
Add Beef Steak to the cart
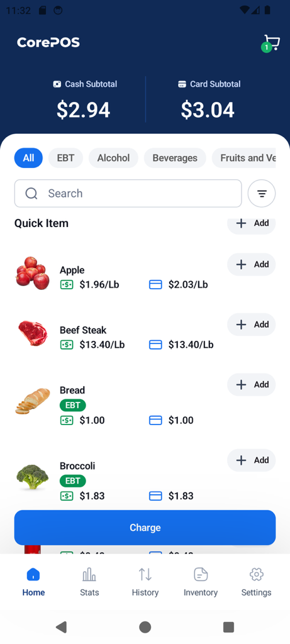[x=252, y=325]
